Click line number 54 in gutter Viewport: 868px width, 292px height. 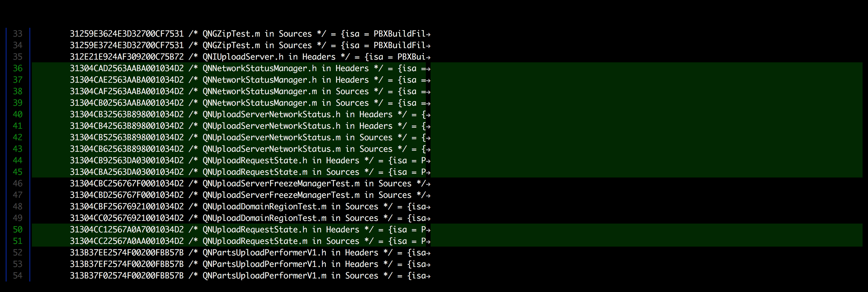tap(18, 276)
